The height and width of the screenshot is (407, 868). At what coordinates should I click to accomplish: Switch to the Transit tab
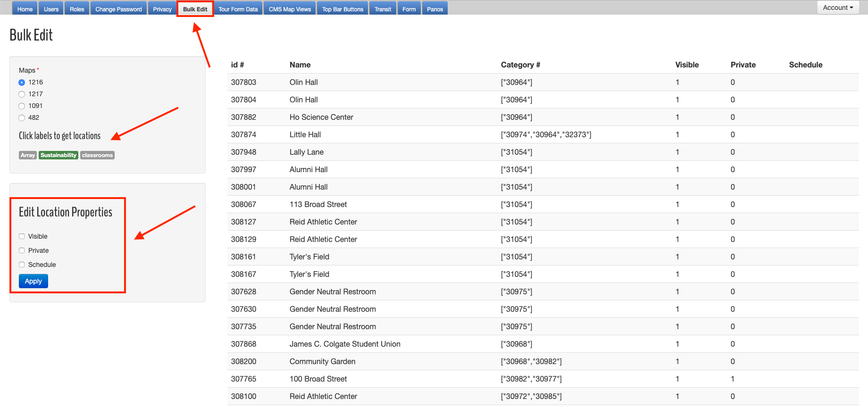[x=383, y=9]
